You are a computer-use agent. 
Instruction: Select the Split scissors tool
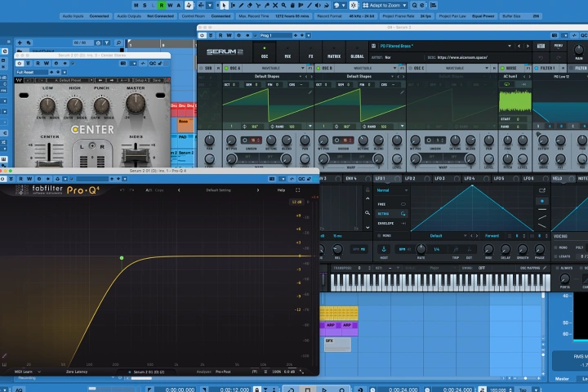pyautogui.click(x=258, y=5)
